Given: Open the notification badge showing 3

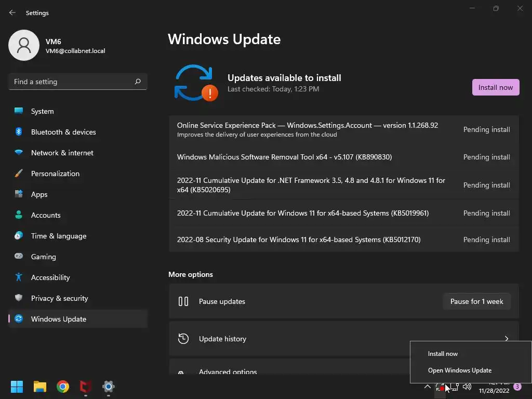Looking at the screenshot, I should pyautogui.click(x=517, y=387).
